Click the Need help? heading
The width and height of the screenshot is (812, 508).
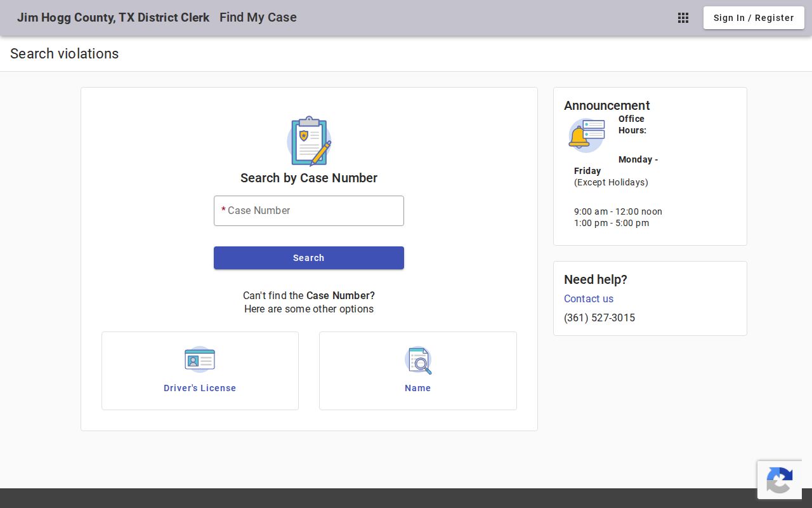pyautogui.click(x=596, y=279)
